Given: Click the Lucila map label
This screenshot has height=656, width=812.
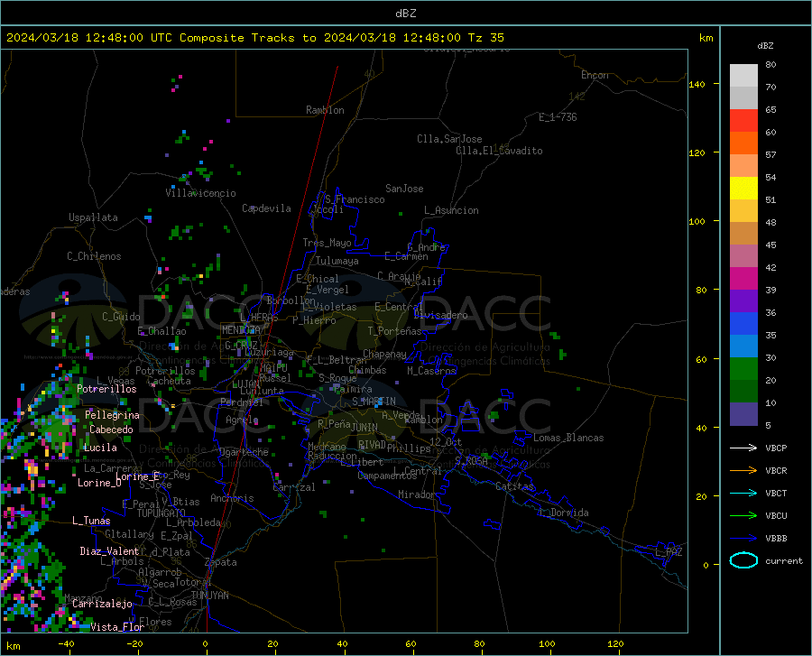Looking at the screenshot, I should 100,448.
